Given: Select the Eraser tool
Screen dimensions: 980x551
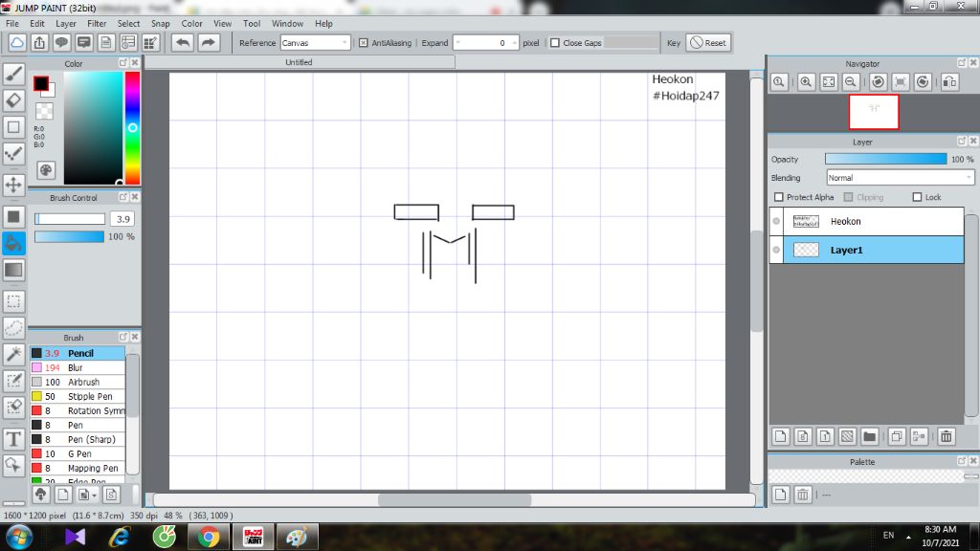Looking at the screenshot, I should [x=13, y=99].
